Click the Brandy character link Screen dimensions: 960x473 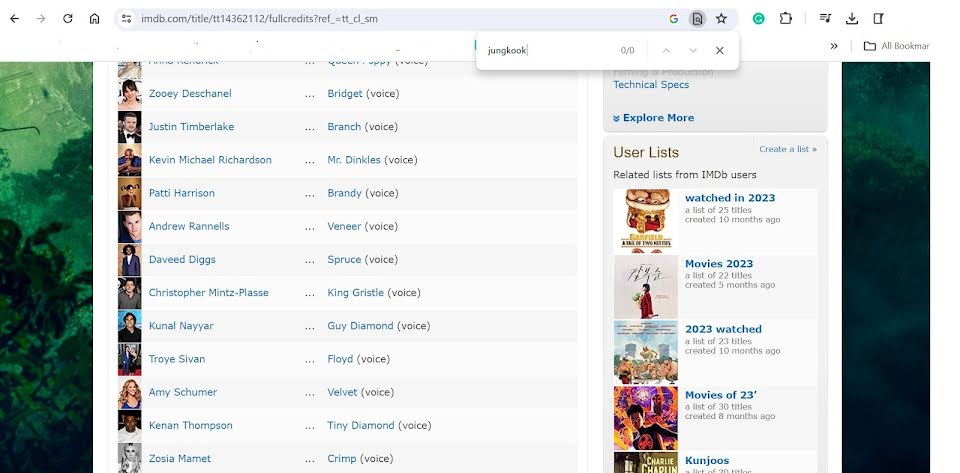point(345,193)
